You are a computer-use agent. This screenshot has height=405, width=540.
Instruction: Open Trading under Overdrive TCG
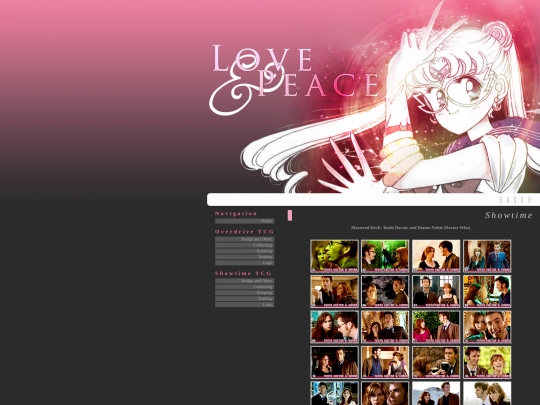pos(245,257)
